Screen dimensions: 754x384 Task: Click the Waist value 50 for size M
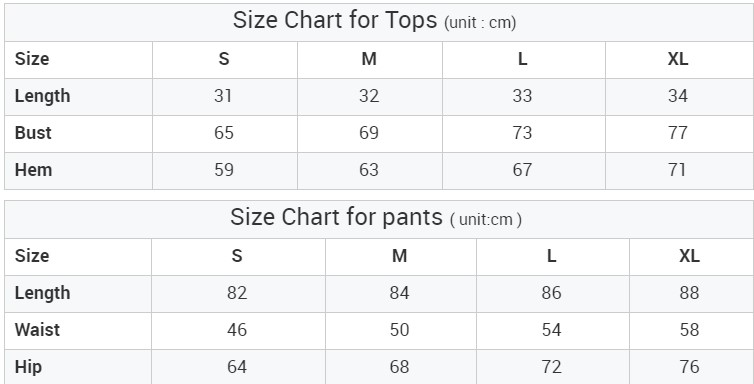coord(400,330)
